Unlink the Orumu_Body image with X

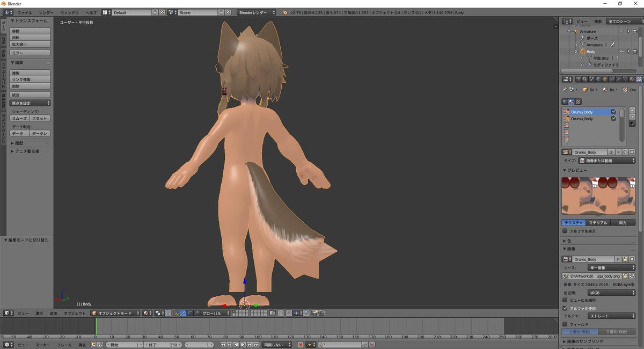point(632,259)
